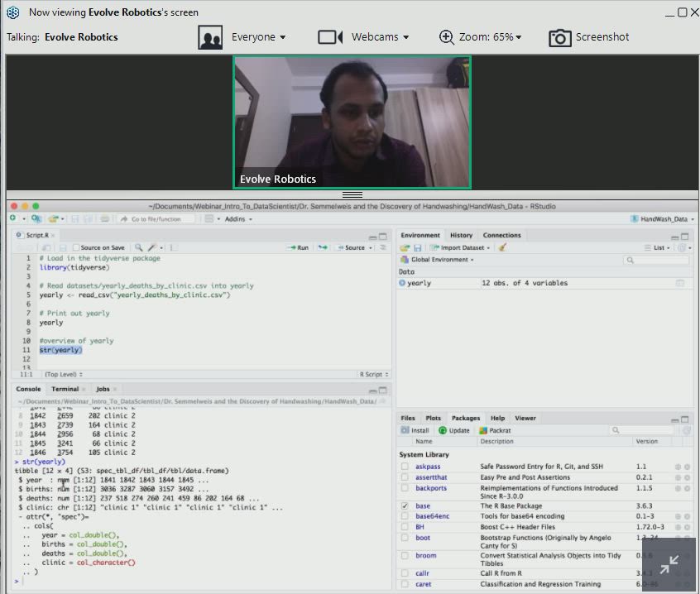700x594 pixels.
Task: Uncheck the base package checkbox
Action: point(405,505)
